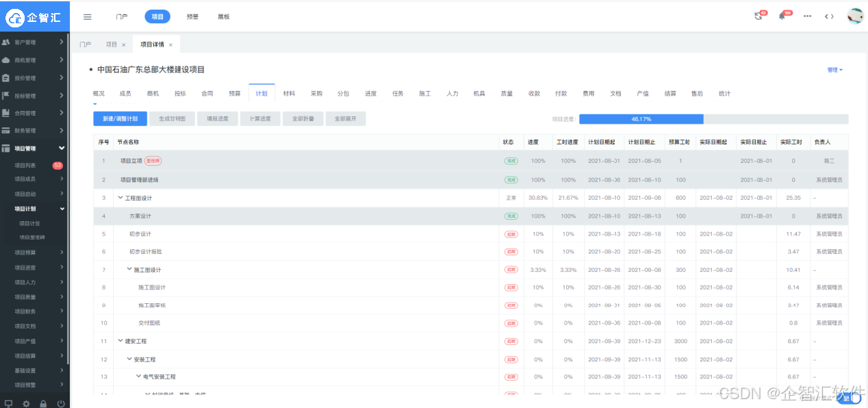Select the 项目 top navigation pill
Screen dimensions: 868x408
[157, 16]
